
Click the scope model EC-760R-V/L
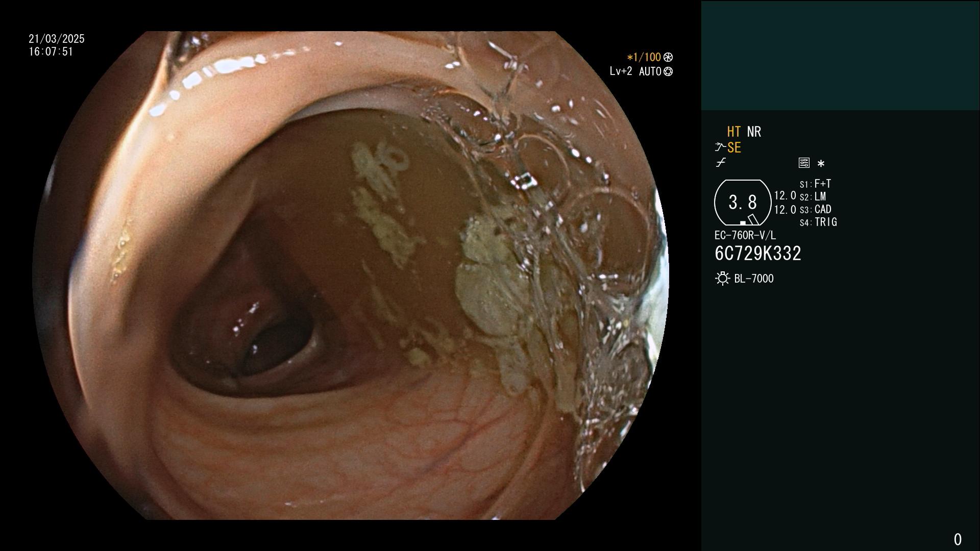[x=745, y=235]
